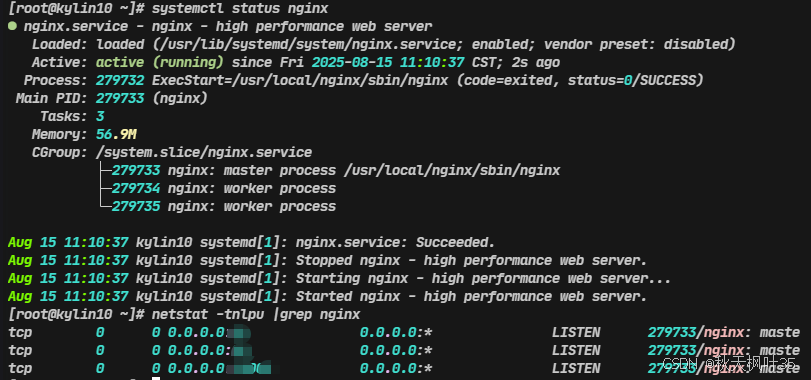Image resolution: width=811 pixels, height=380 pixels.
Task: Click the green 'active (running)' status
Action: pyautogui.click(x=160, y=63)
